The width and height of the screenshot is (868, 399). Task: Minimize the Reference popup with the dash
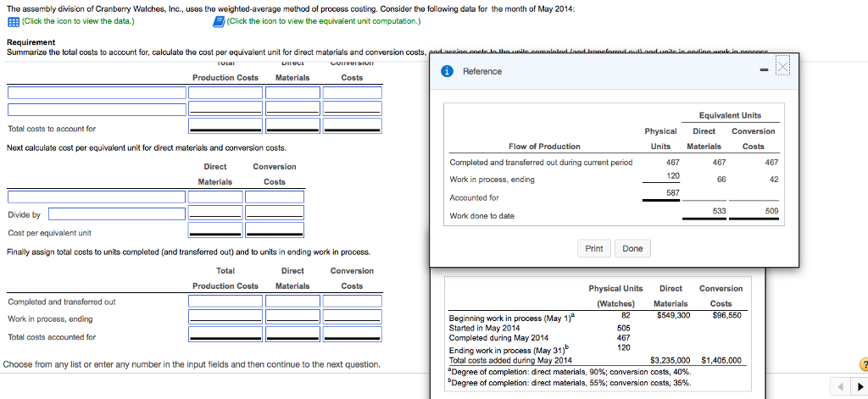click(x=764, y=70)
